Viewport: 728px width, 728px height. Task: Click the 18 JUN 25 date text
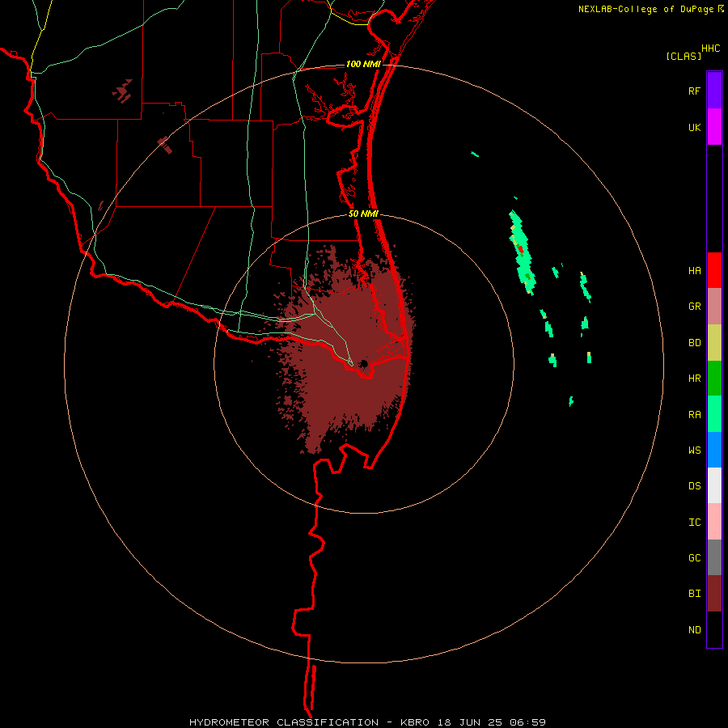coord(470,722)
